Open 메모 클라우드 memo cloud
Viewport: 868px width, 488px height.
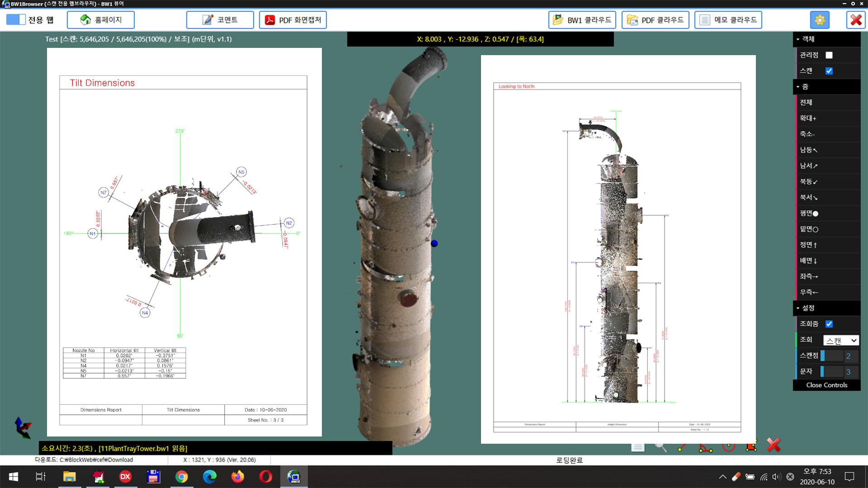[x=728, y=20]
